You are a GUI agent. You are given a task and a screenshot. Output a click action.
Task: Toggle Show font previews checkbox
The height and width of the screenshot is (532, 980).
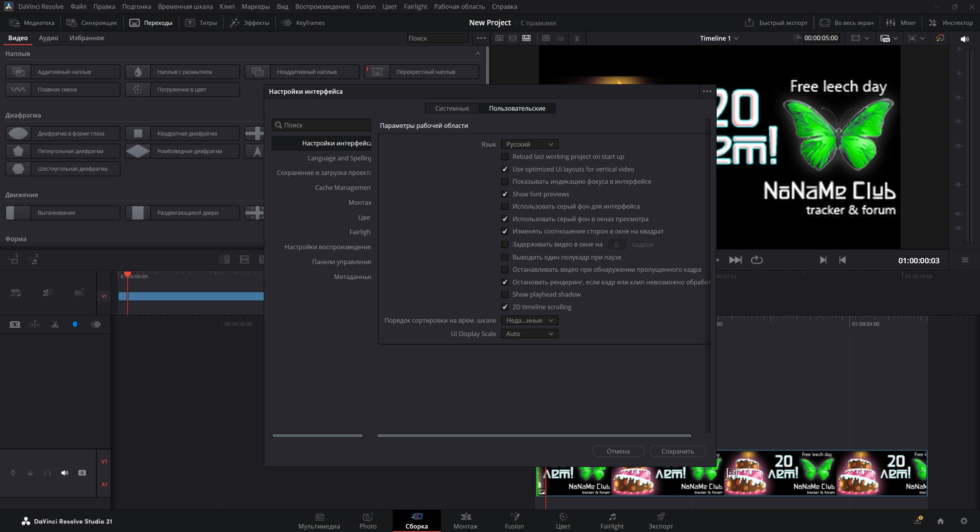tap(505, 194)
